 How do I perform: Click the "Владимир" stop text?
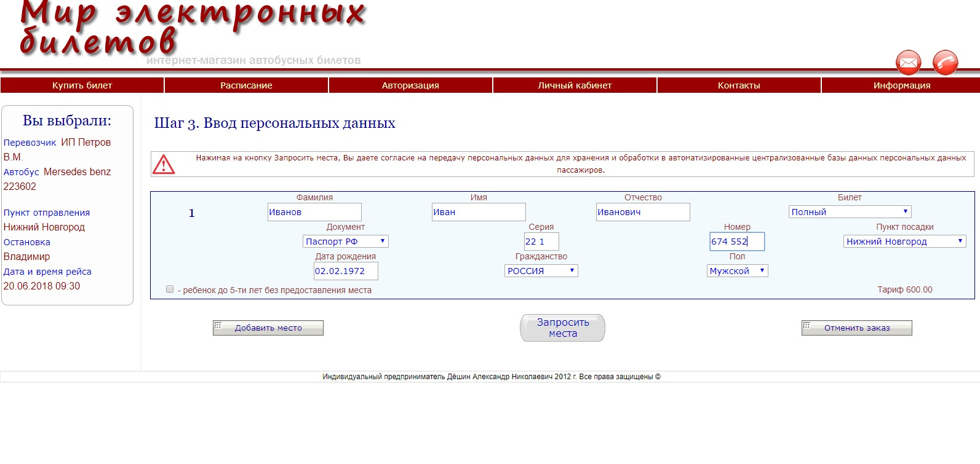coord(26,257)
